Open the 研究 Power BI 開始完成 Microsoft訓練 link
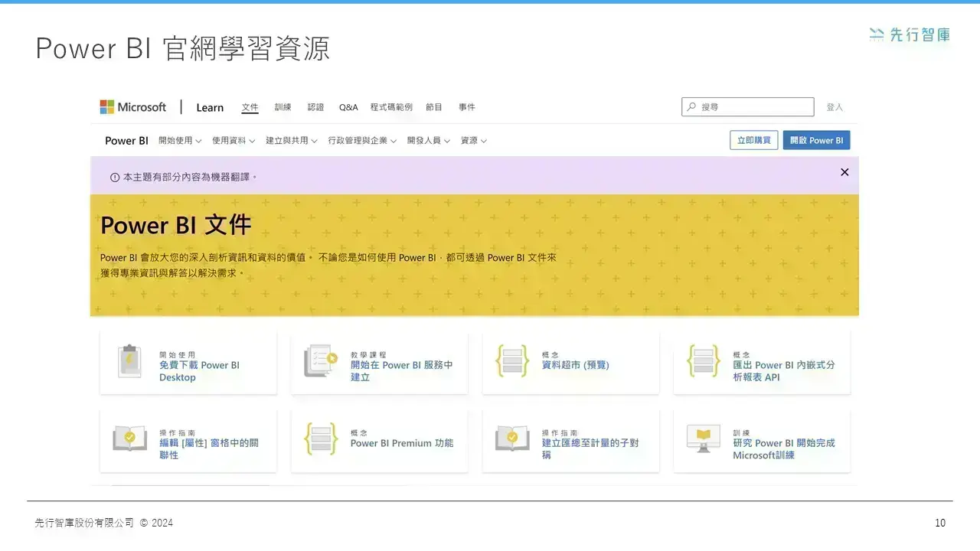This screenshot has width=980, height=551. pyautogui.click(x=784, y=448)
